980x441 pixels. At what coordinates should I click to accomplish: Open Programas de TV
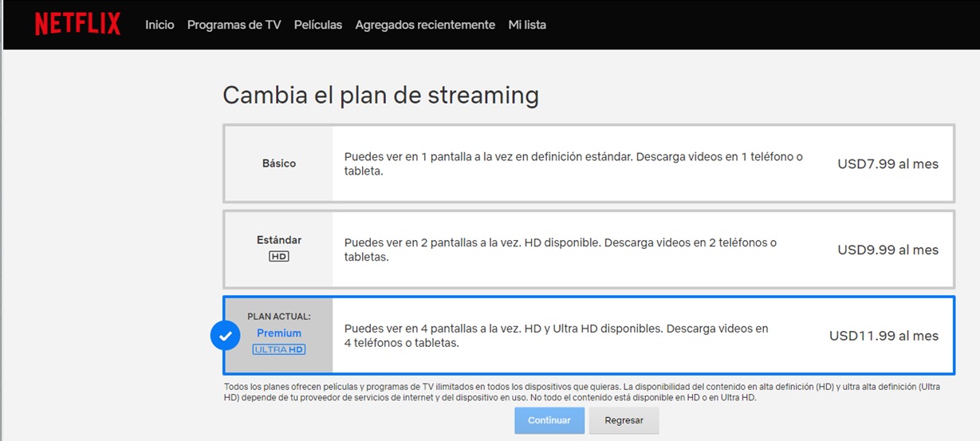coord(234,25)
